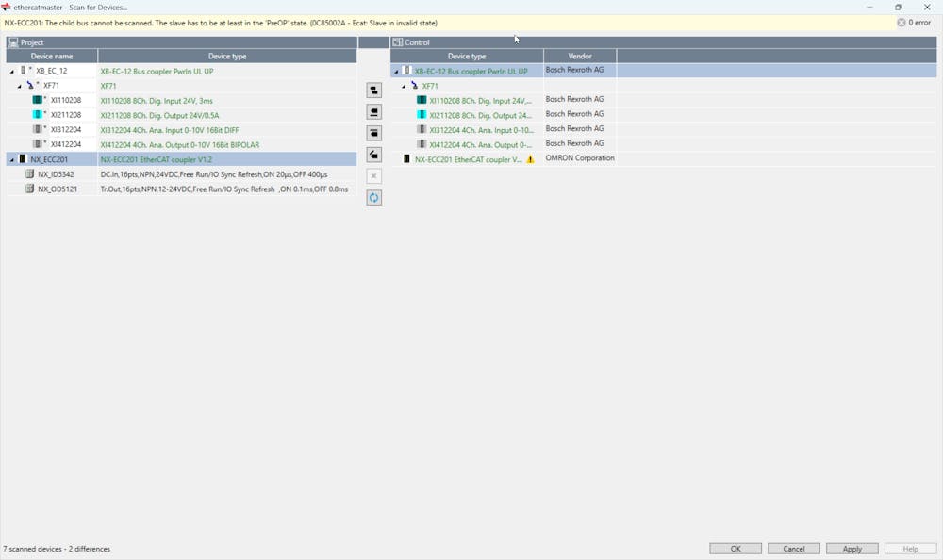Image resolution: width=943 pixels, height=560 pixels.
Task: Click the XI211208 cyan module icon in Project
Action: click(38, 115)
